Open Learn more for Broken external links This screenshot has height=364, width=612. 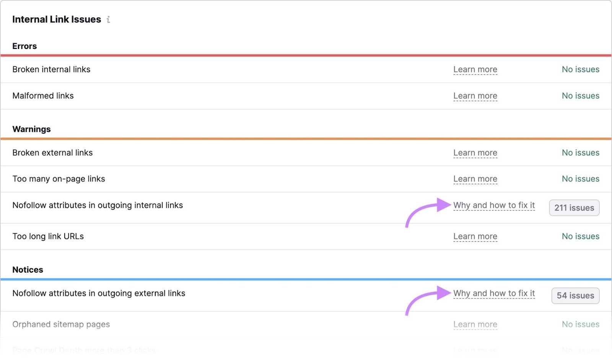(x=475, y=153)
